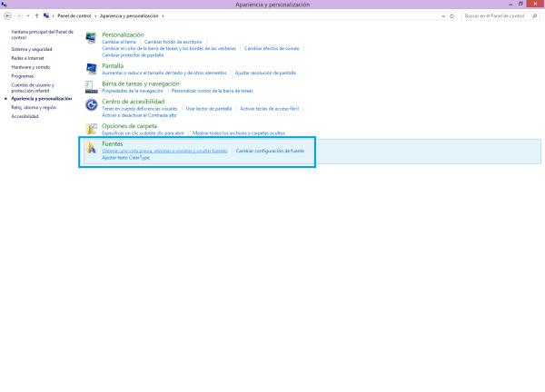This screenshot has height=392, width=545.
Task: Go up one level with the up arrow
Action: 35,15
